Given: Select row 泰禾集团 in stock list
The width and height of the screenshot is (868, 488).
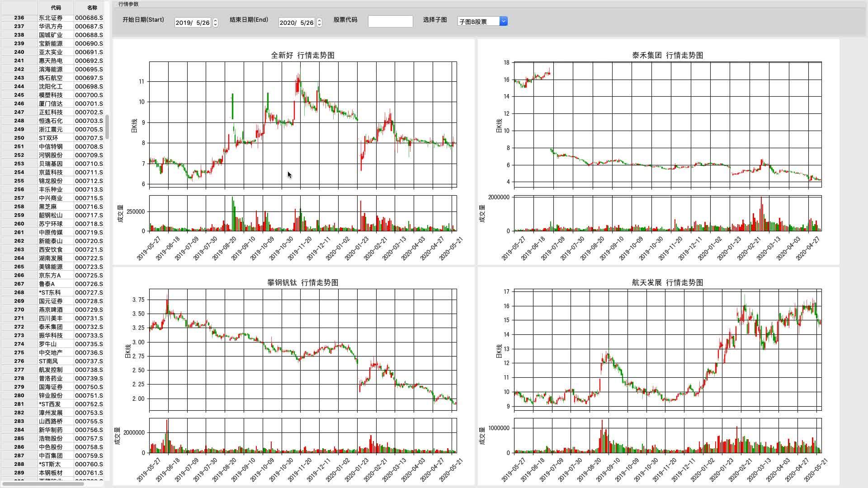Looking at the screenshot, I should (x=52, y=327).
